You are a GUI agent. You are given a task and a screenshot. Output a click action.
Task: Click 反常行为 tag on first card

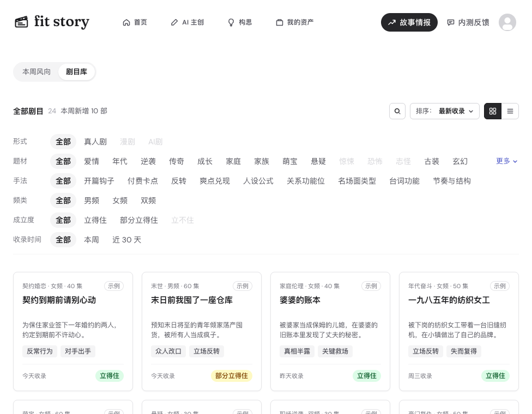tap(40, 351)
